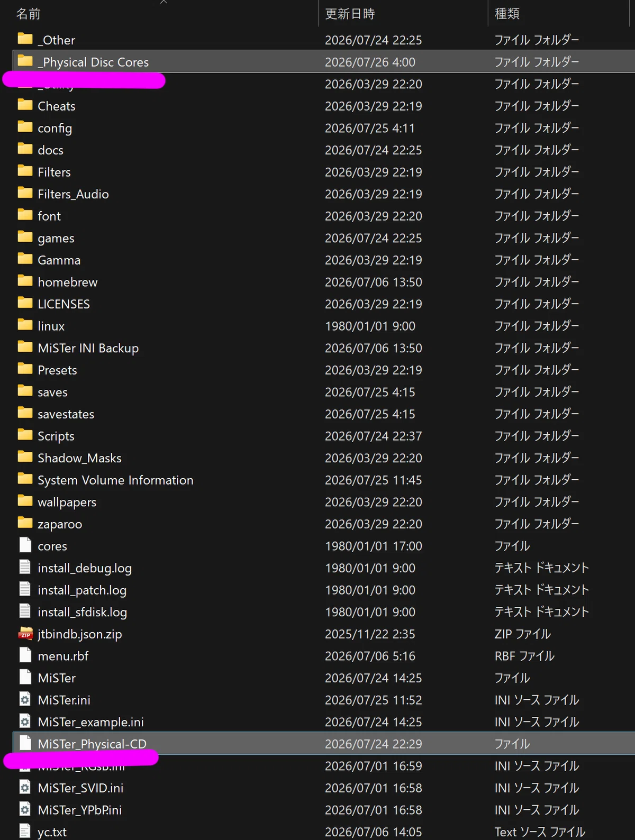
Task: Select the MiSTer INI Backup folder name
Action: coord(88,348)
